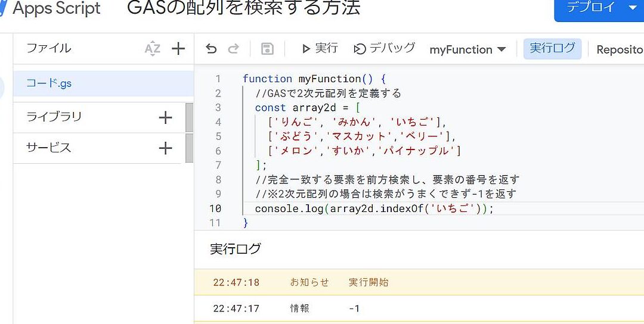Click the ライブラリ section label
The width and height of the screenshot is (644, 324).
point(54,117)
